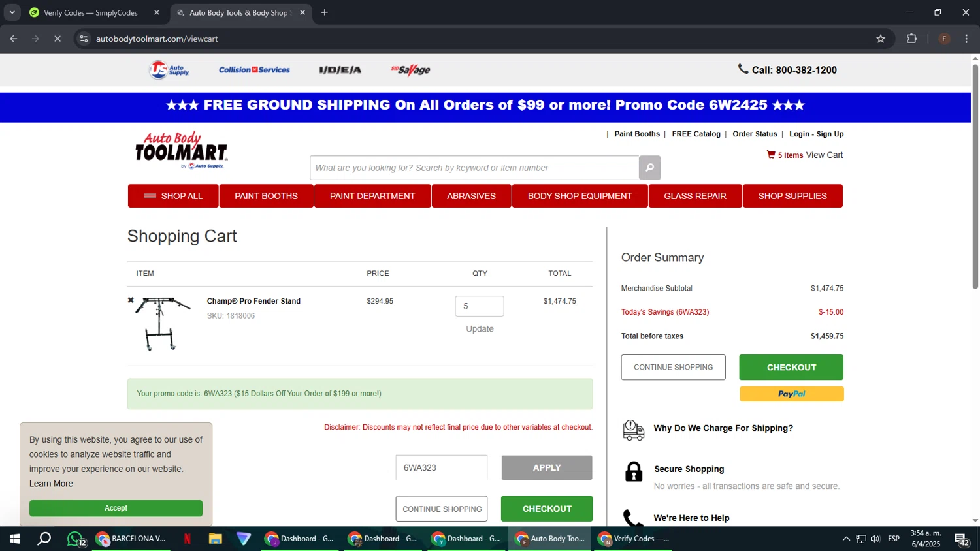The image size is (980, 551).
Task: Open PAINT BOOTHS menu
Action: 266,196
